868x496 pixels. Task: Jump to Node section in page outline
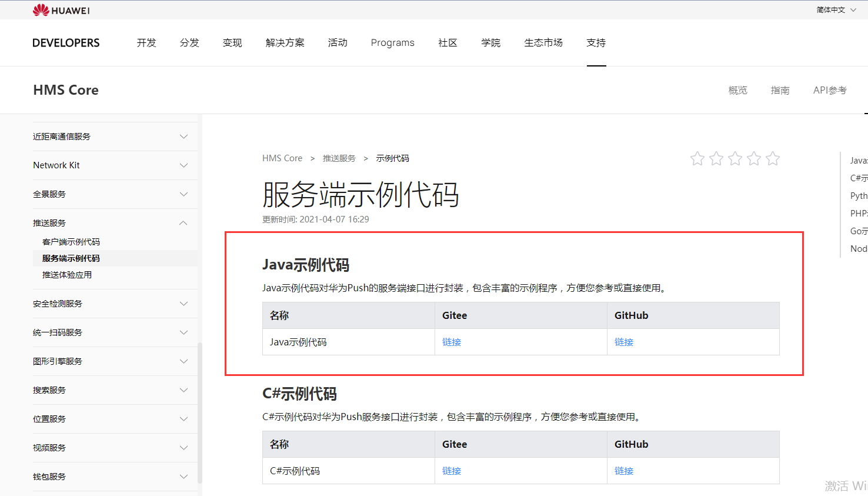tap(859, 248)
